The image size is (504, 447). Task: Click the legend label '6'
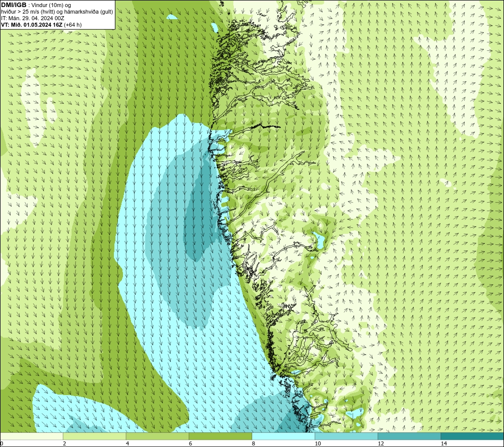click(x=191, y=443)
